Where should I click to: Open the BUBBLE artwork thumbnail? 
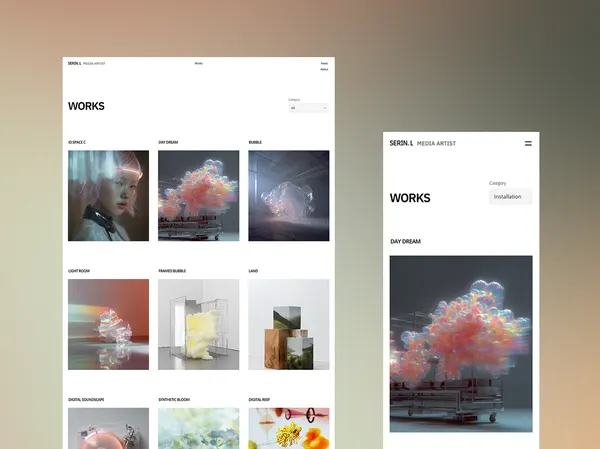coord(289,196)
